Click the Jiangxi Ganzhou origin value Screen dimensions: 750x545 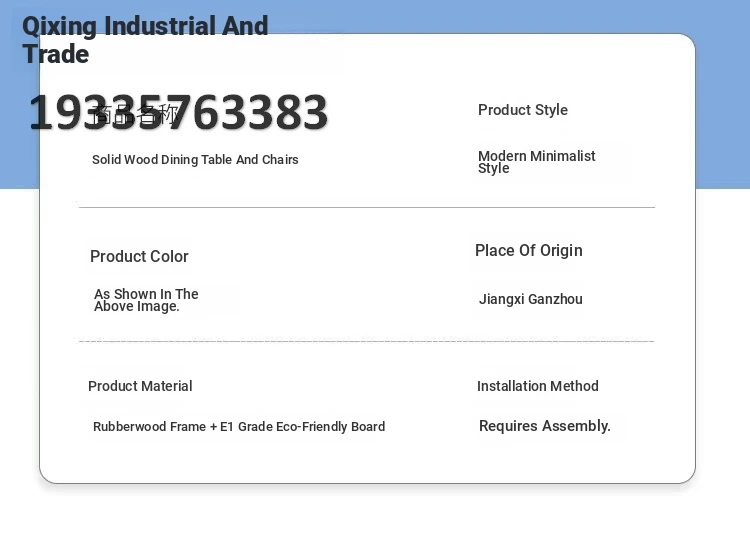pyautogui.click(x=530, y=299)
